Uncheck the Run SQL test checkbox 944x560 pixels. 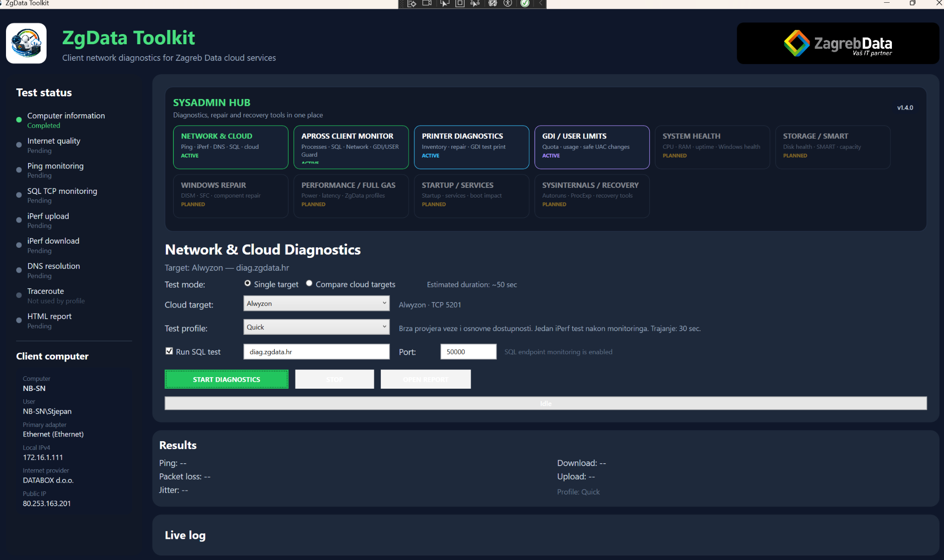pyautogui.click(x=169, y=351)
